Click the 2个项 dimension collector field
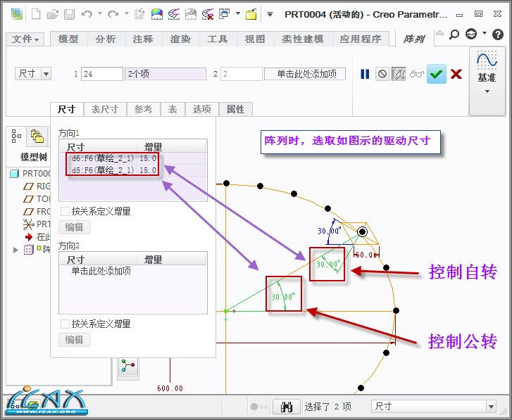Viewport: 512px width, 420px height. 166,74
